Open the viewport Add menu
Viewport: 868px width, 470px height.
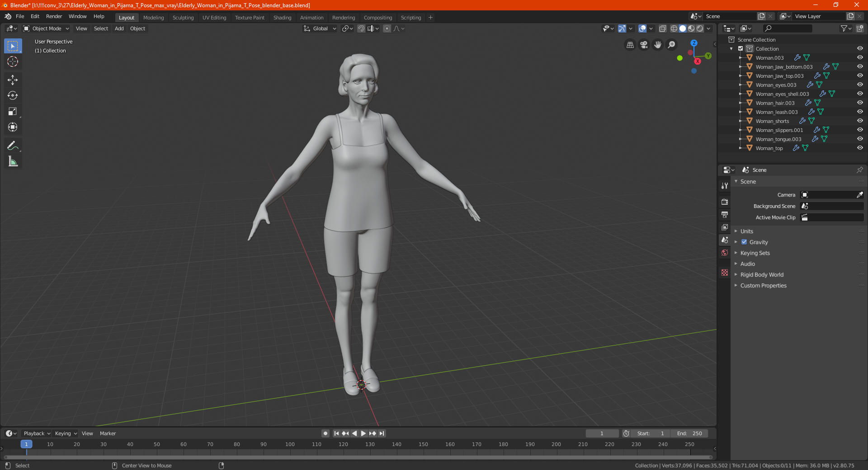pyautogui.click(x=119, y=28)
